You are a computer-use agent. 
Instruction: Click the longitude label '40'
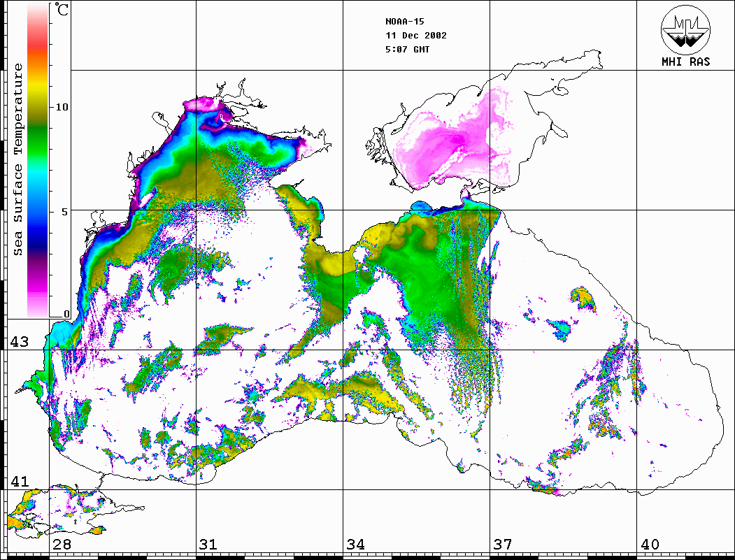coord(650,545)
